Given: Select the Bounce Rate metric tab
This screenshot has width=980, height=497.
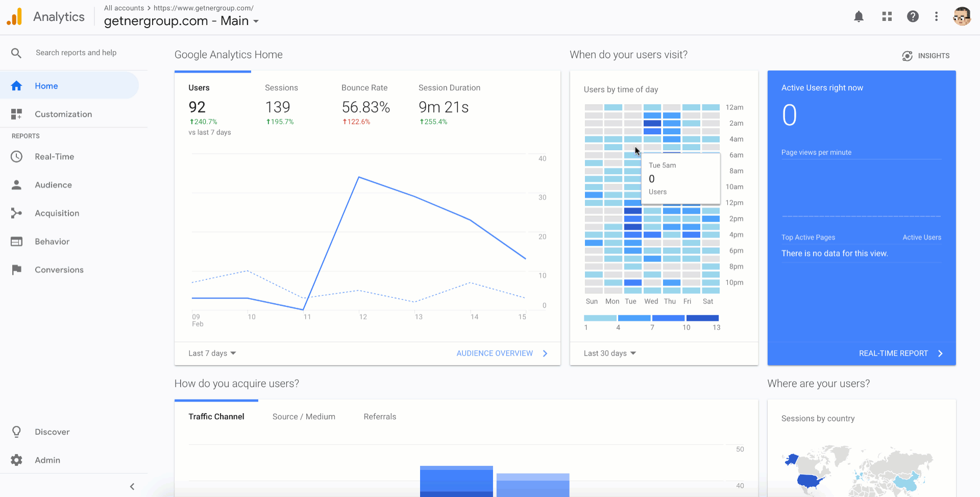Looking at the screenshot, I should [x=365, y=105].
